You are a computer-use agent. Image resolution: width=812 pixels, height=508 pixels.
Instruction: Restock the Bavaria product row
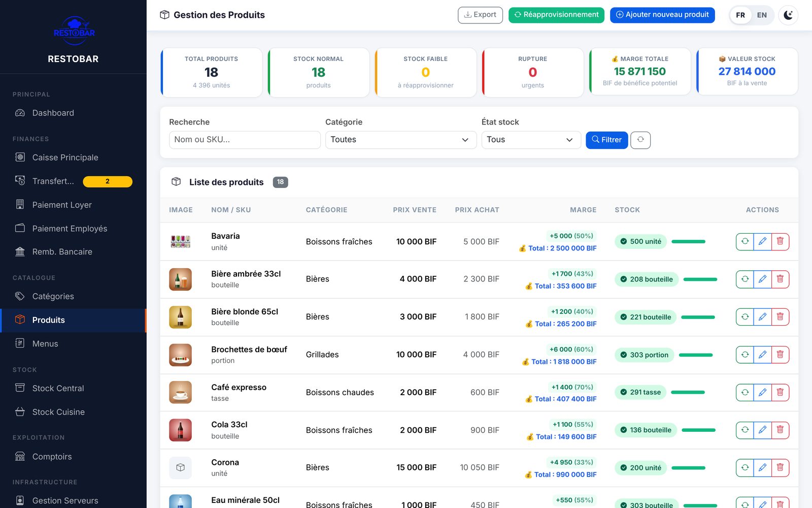point(745,241)
